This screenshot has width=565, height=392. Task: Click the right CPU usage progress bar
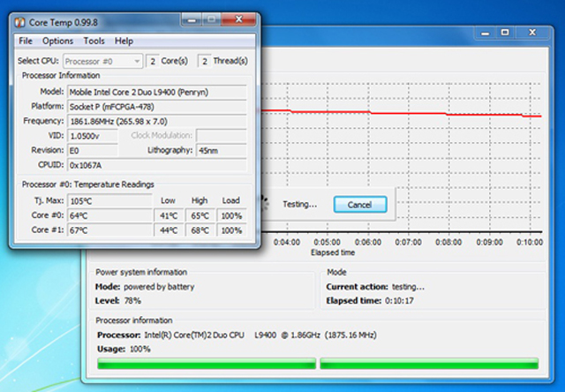pos(429,363)
